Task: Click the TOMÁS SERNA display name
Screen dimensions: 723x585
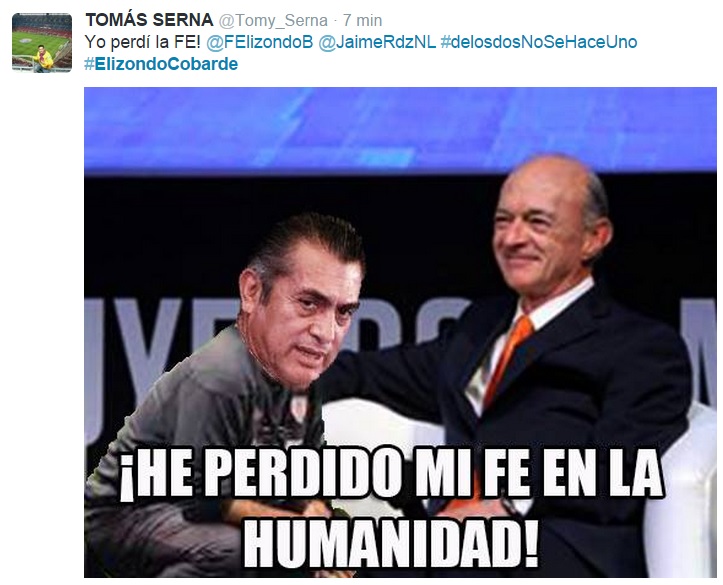Action: [149, 20]
